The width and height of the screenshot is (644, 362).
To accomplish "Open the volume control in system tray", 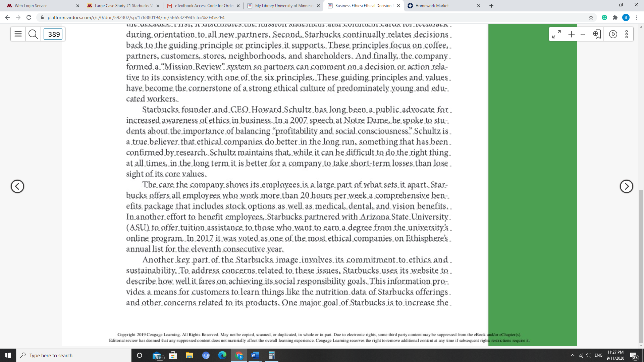I will click(x=589, y=355).
